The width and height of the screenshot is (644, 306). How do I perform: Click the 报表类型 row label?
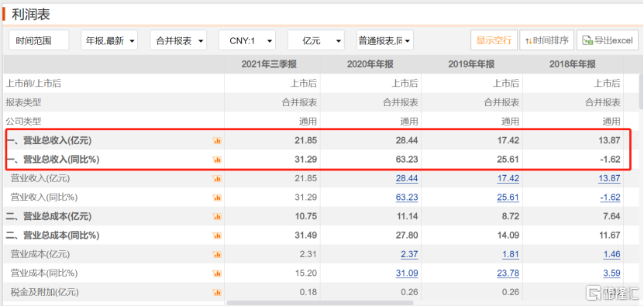[x=23, y=102]
